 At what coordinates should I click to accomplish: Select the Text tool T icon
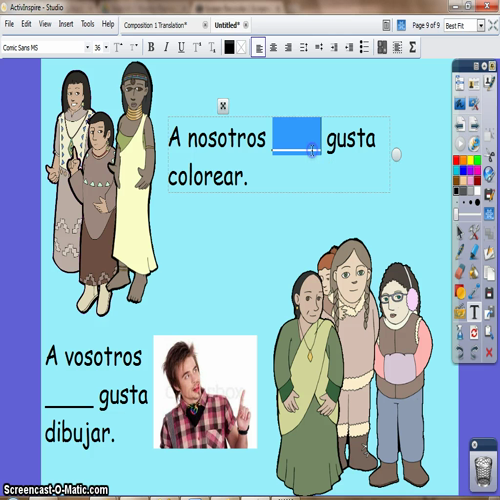474,312
